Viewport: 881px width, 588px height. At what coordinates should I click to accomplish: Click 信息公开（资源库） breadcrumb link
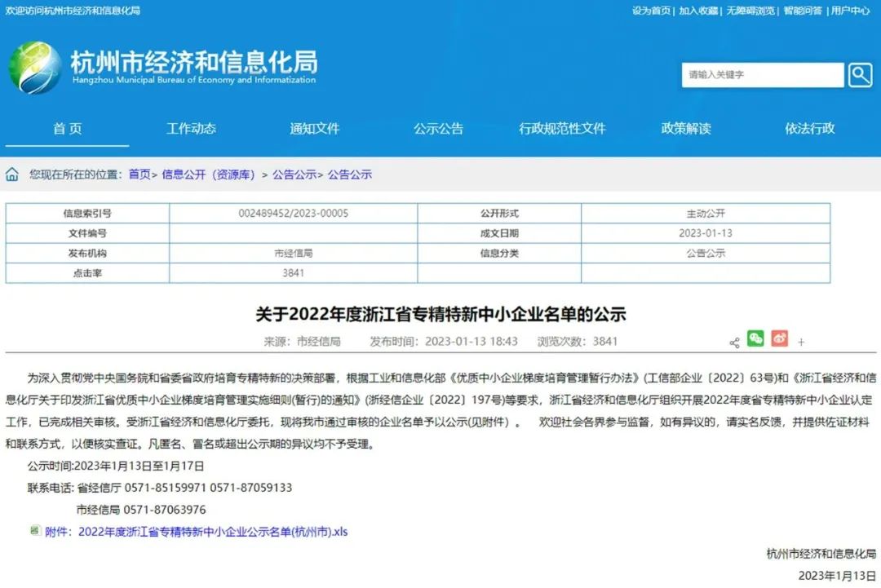(x=209, y=175)
